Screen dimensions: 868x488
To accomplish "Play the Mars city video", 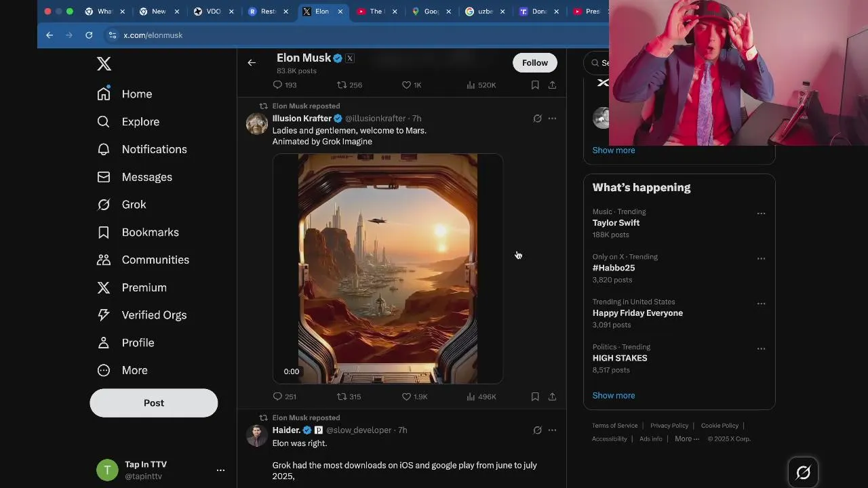I will (x=388, y=268).
